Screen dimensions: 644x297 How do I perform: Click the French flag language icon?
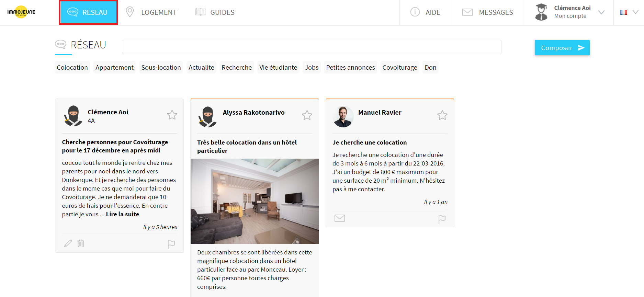[624, 12]
